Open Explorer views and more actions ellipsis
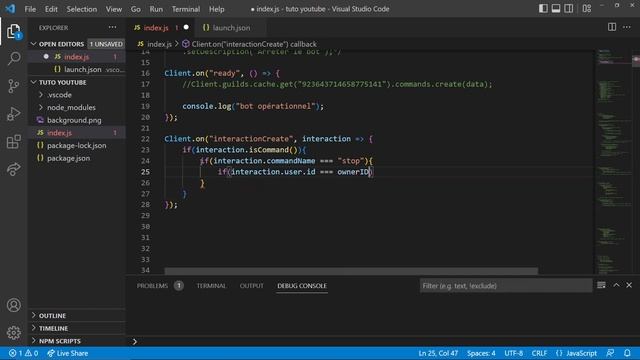The height and width of the screenshot is (360, 640). click(x=112, y=27)
